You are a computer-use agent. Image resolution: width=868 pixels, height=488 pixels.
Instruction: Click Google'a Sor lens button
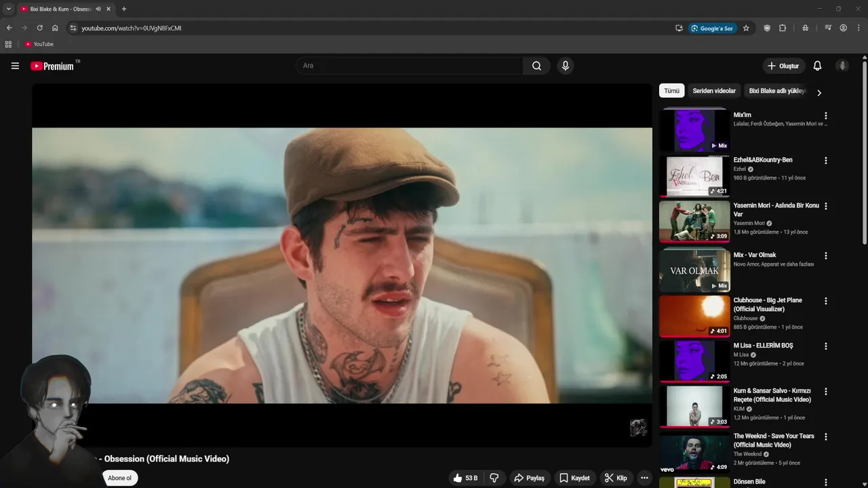[x=712, y=28]
